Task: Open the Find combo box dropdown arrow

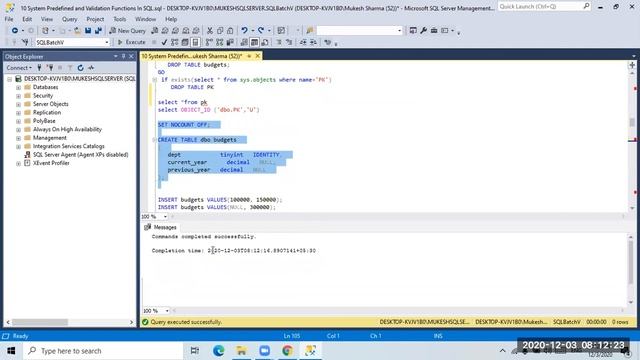Action: coord(399,31)
